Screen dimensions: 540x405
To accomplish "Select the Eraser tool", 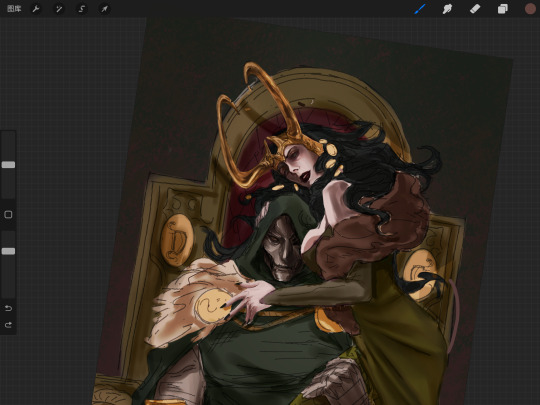I will [x=475, y=9].
